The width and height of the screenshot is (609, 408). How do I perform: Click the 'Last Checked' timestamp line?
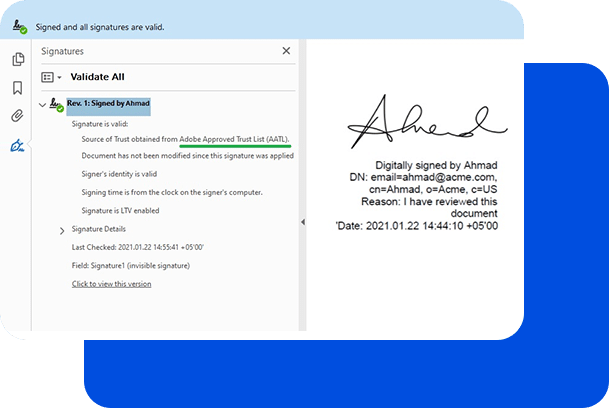(138, 247)
